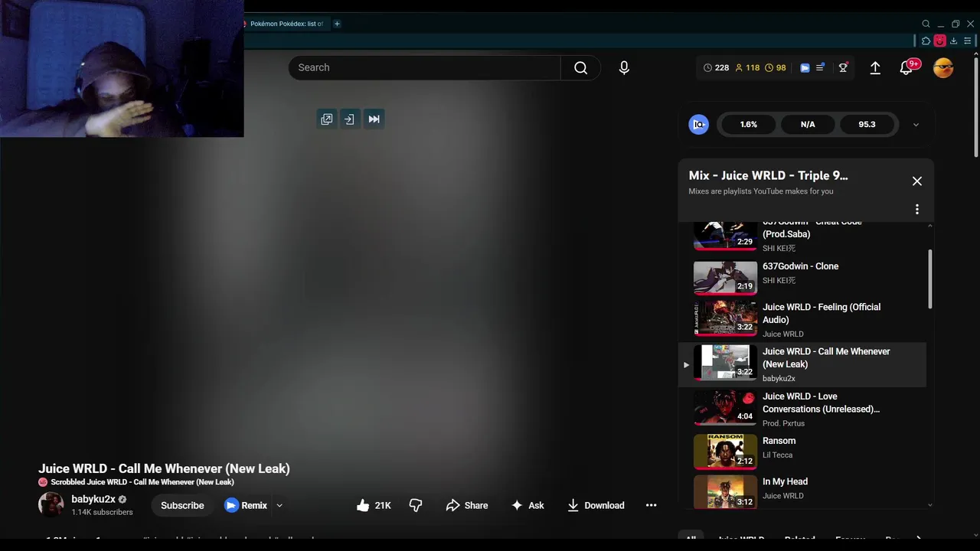This screenshot has height=551, width=980.
Task: Open the Mix playlist three-dot options
Action: tap(916, 209)
